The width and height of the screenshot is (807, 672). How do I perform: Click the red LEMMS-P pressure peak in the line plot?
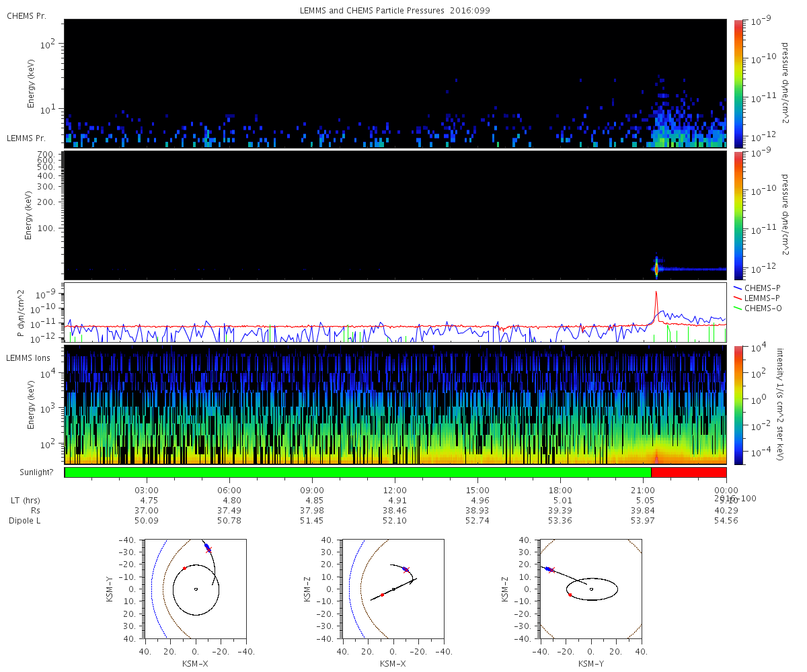pos(656,293)
